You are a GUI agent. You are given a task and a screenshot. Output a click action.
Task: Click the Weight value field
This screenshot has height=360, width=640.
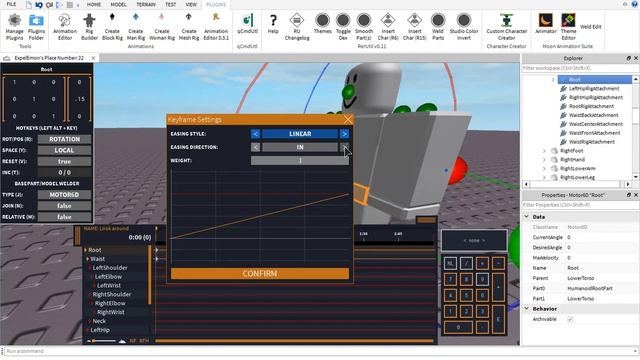[x=300, y=160]
